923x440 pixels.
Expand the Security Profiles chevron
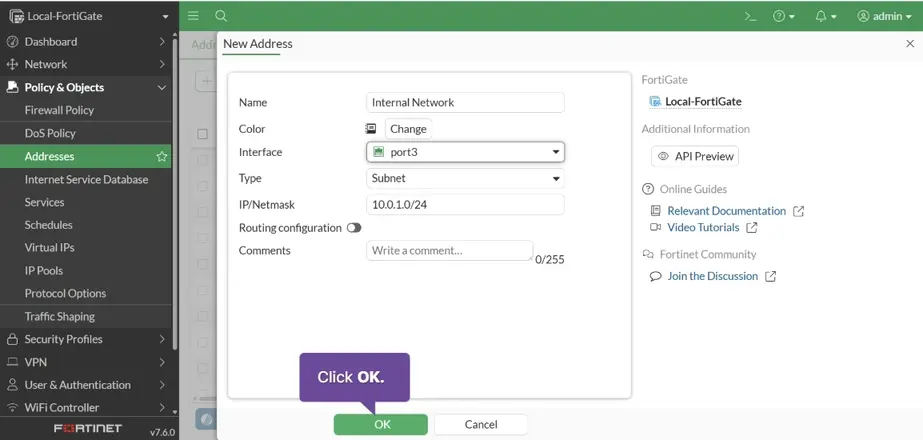click(x=162, y=339)
